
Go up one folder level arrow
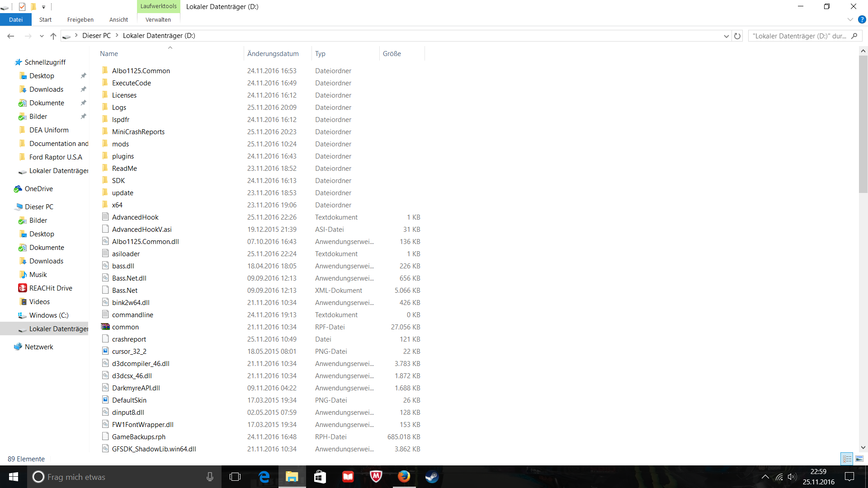53,36
